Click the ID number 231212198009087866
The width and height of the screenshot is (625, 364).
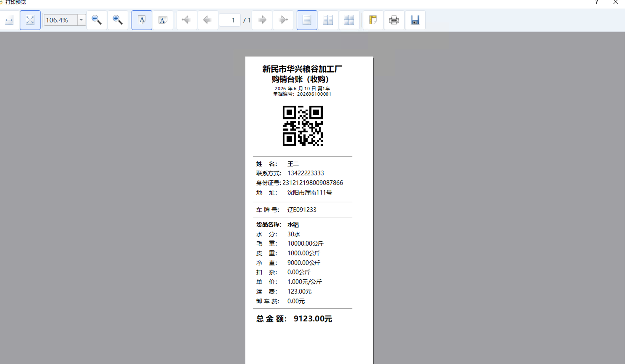tap(312, 183)
